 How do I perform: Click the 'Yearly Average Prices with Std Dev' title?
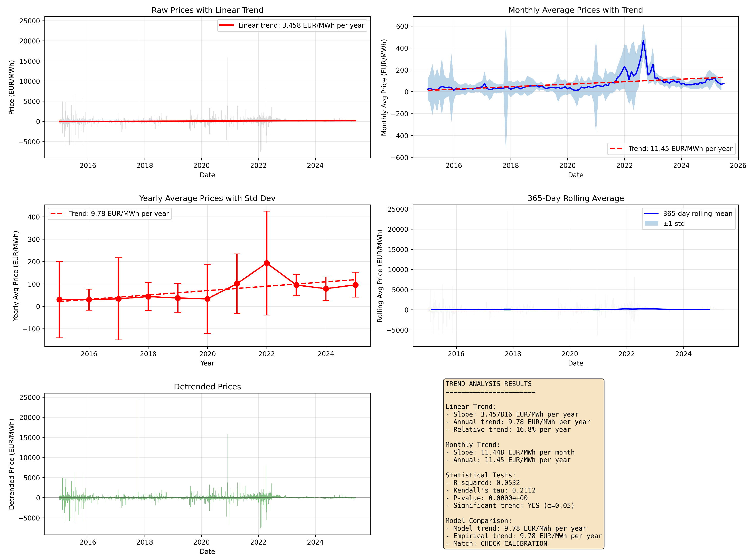(x=207, y=198)
